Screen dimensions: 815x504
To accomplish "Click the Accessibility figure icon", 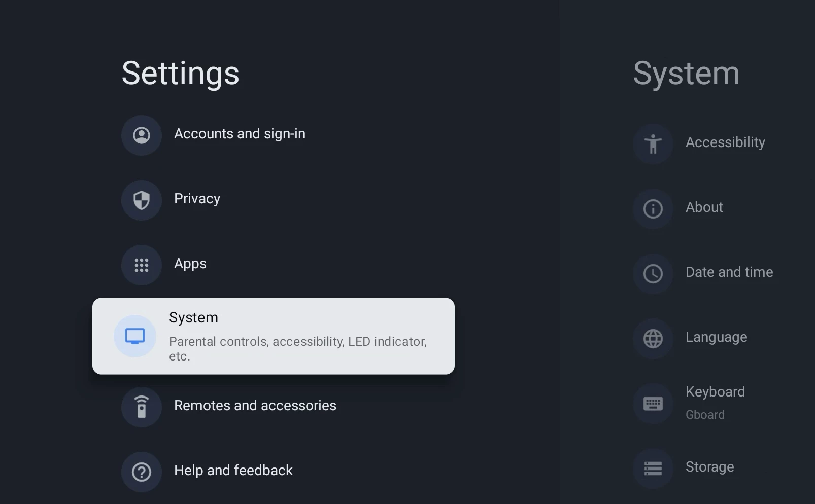I will click(x=653, y=144).
